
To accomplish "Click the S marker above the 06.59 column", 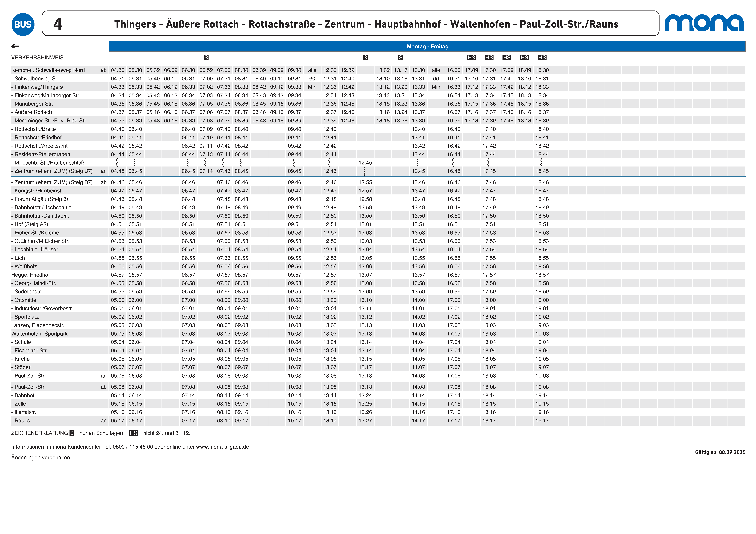I will click(x=206, y=58).
